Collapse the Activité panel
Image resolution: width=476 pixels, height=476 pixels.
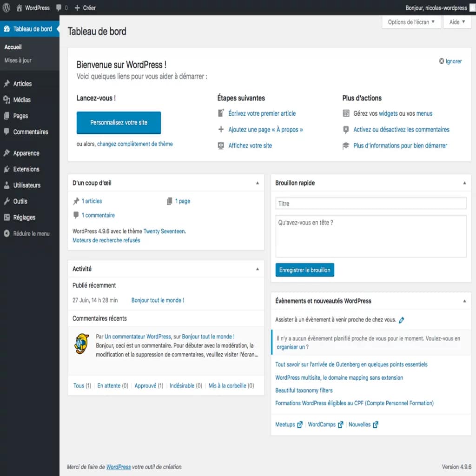pyautogui.click(x=258, y=269)
